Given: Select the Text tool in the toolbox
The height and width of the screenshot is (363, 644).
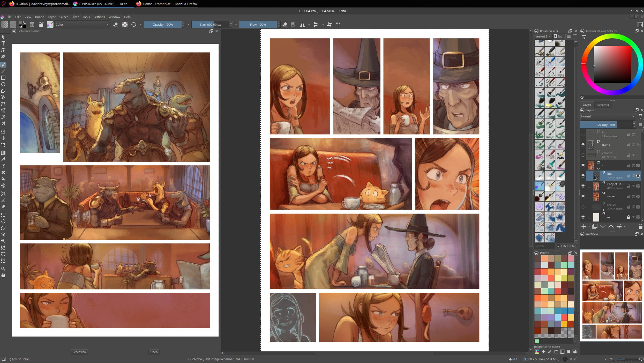Looking at the screenshot, I should click(3, 44).
